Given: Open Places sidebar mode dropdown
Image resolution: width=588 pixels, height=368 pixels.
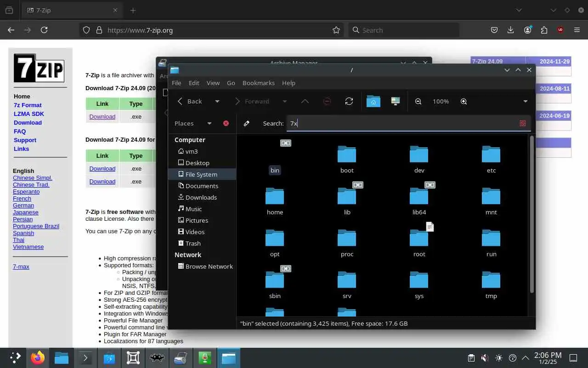Looking at the screenshot, I should coord(209,123).
